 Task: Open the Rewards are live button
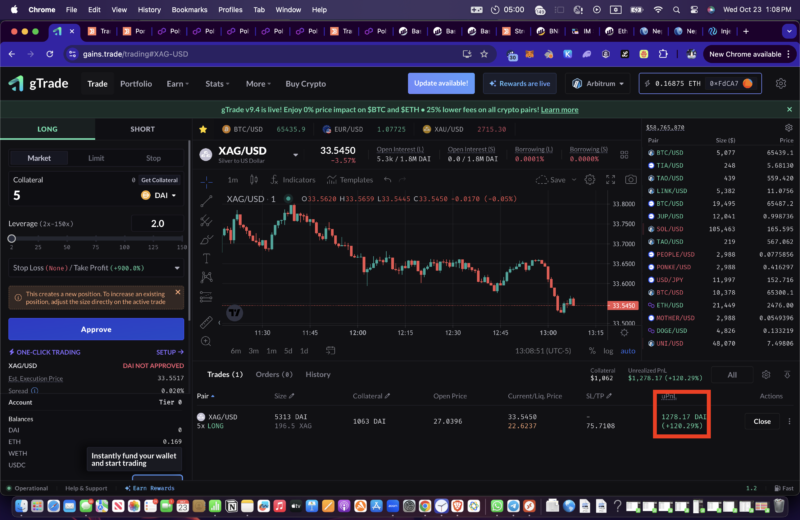[x=519, y=83]
